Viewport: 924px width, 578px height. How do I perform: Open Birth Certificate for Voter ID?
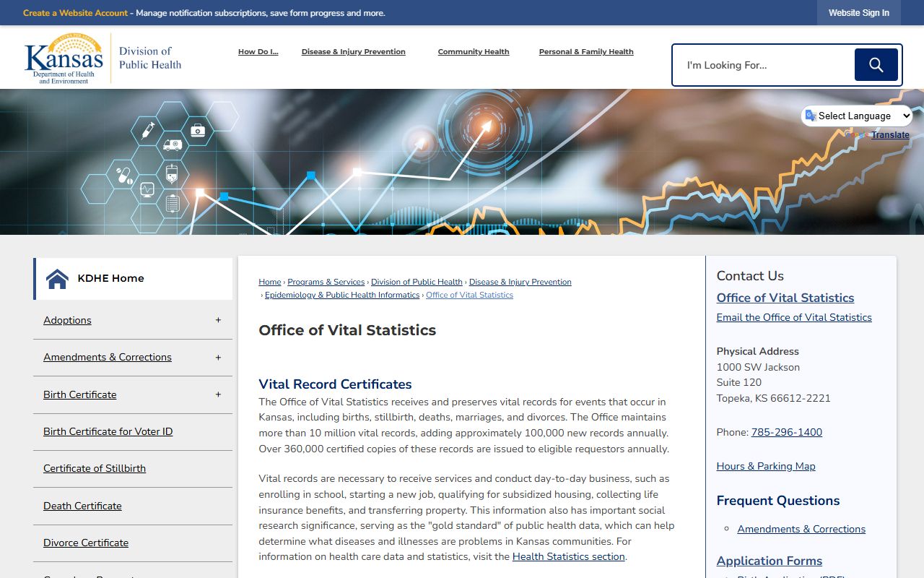coord(108,431)
